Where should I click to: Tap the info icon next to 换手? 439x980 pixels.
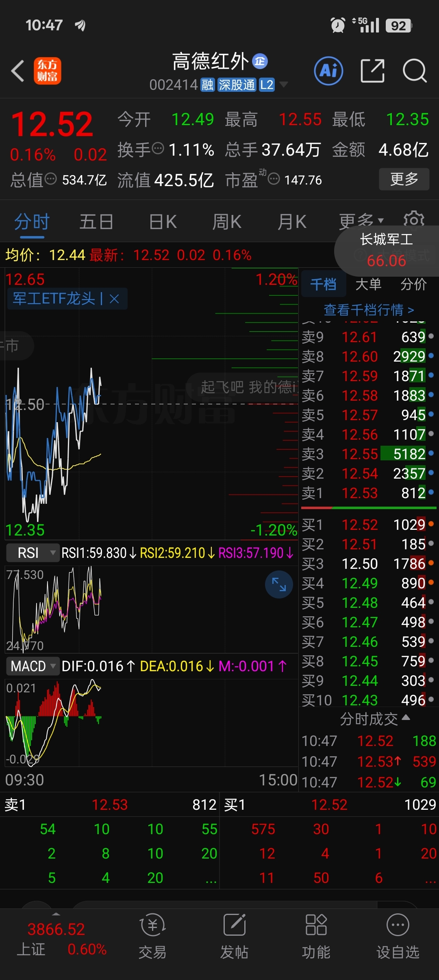158,148
